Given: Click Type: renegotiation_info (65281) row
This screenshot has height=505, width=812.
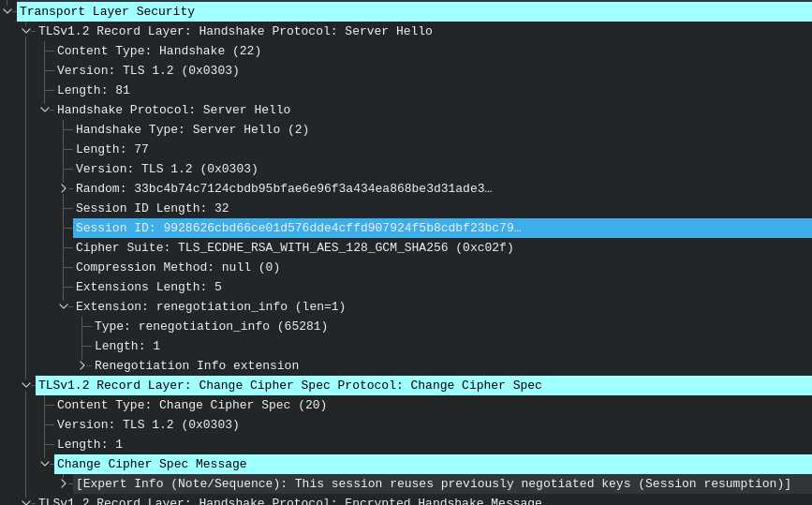Looking at the screenshot, I should click(x=211, y=326).
